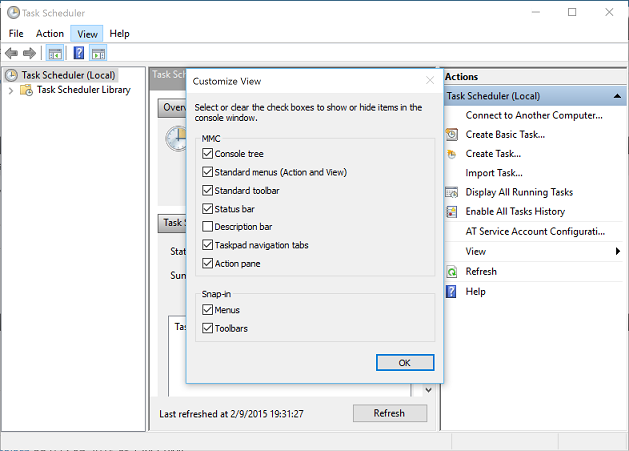
Task: Click the blue Help toolbar icon
Action: 79,53
